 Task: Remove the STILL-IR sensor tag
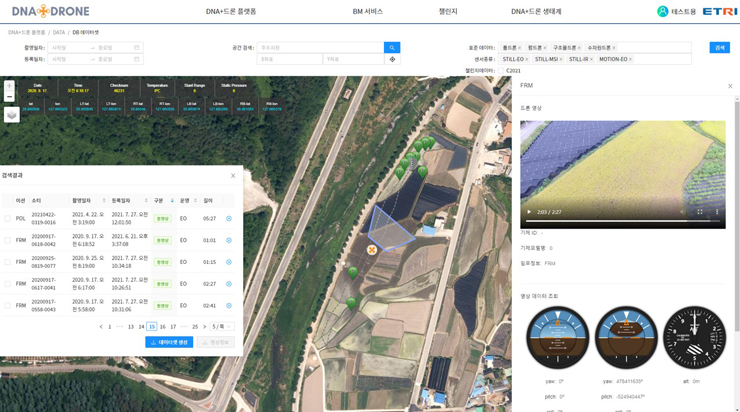591,59
